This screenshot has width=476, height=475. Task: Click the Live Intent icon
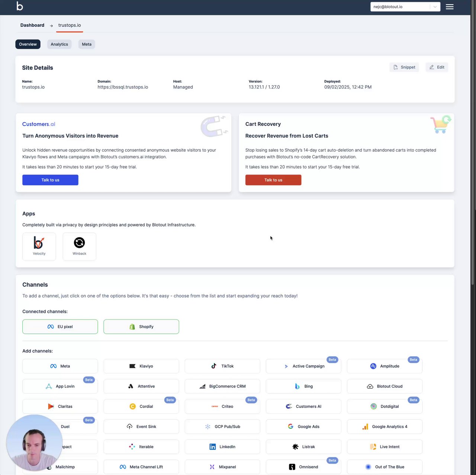pyautogui.click(x=373, y=447)
